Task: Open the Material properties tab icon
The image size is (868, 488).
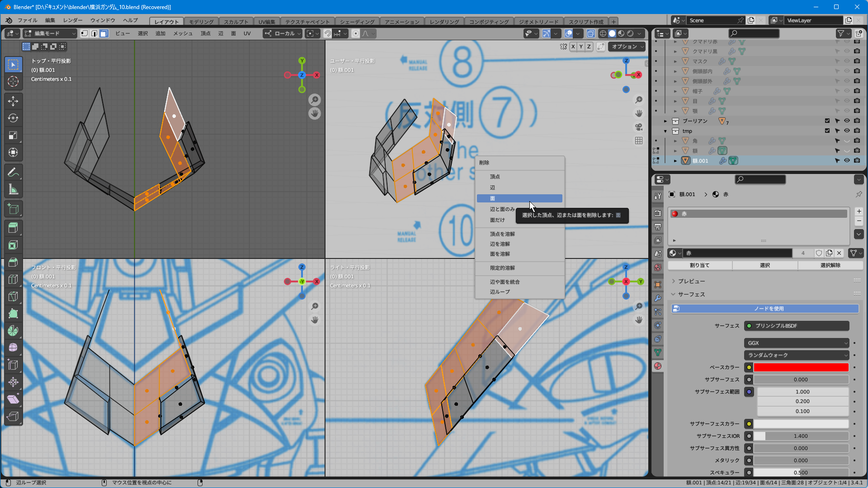Action: pyautogui.click(x=658, y=366)
